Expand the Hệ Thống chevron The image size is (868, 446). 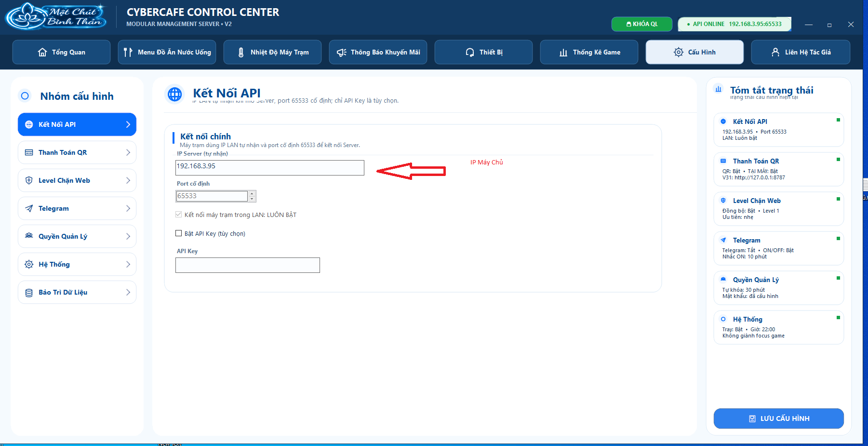(x=128, y=264)
